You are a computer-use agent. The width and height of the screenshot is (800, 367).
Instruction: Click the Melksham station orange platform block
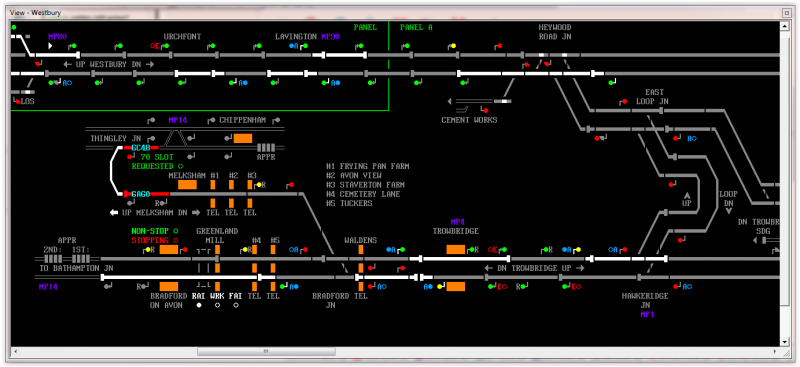point(187,185)
